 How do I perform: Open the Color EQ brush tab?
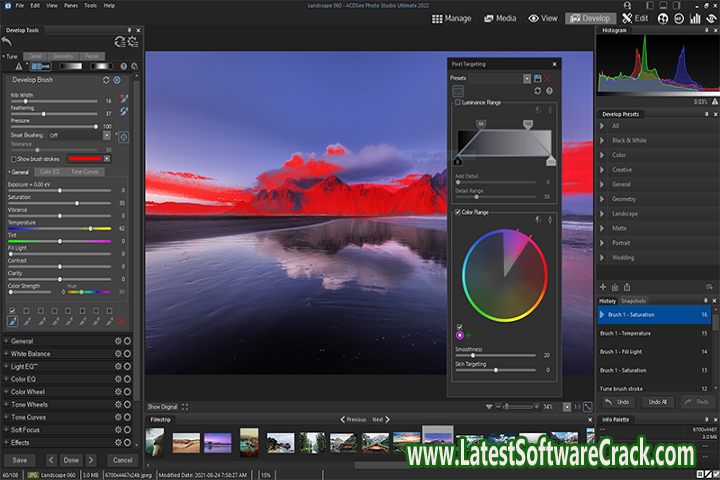[50, 172]
